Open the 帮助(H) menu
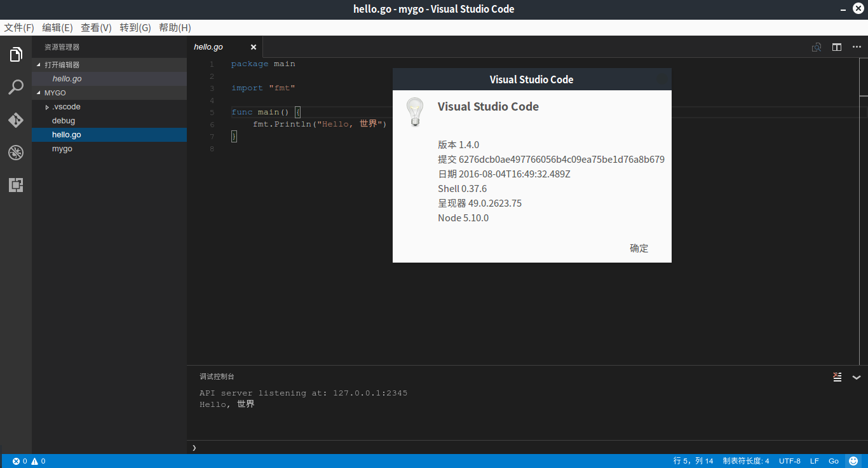 point(175,28)
